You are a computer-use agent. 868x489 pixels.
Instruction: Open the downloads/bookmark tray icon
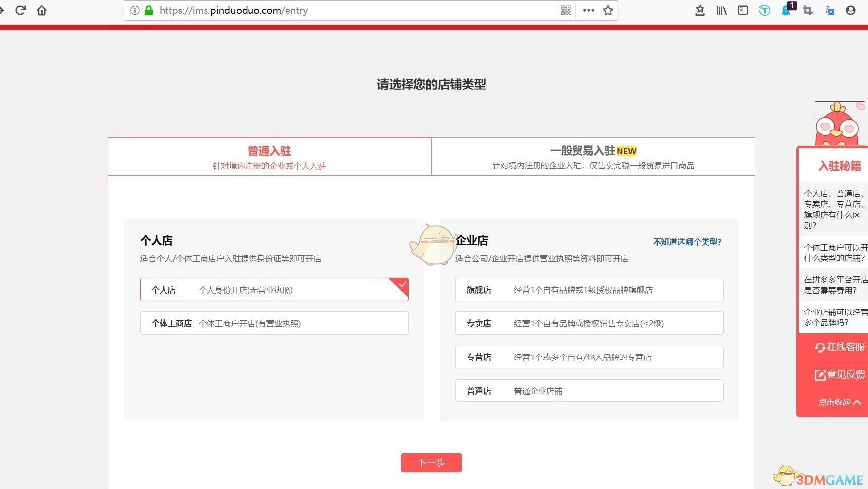point(700,10)
